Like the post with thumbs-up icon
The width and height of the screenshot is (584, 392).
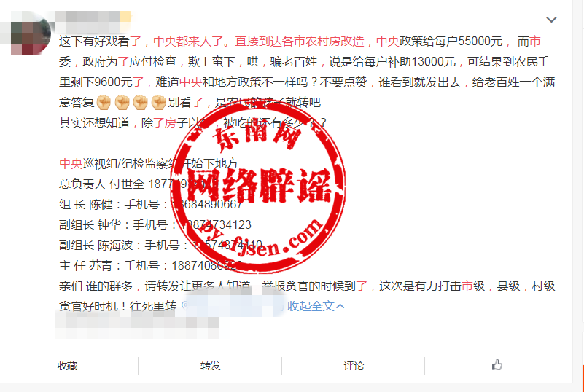(497, 365)
